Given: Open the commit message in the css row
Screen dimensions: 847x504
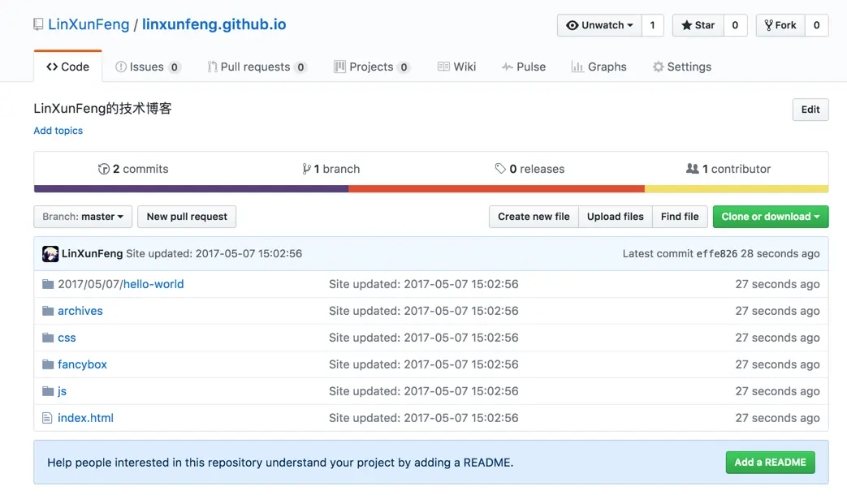Looking at the screenshot, I should click(x=424, y=338).
